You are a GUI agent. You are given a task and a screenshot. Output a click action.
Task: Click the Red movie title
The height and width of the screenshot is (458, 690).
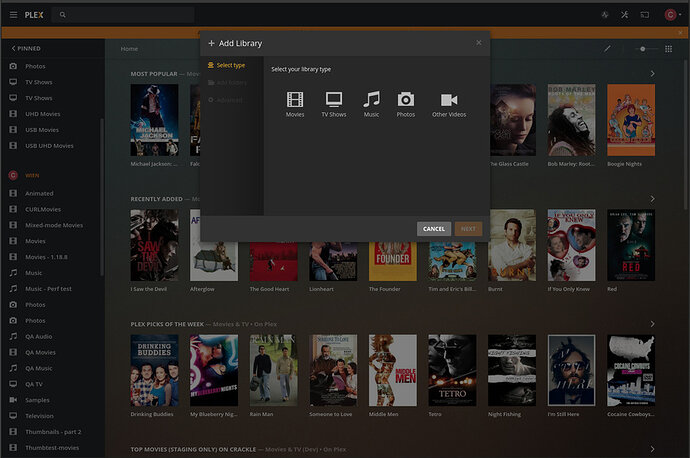pos(612,289)
